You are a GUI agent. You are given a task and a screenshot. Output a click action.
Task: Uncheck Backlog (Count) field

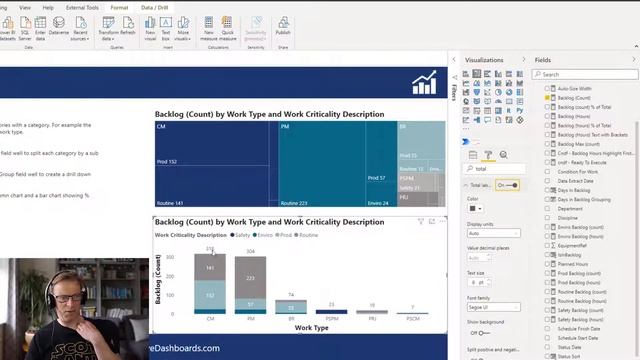coord(547,98)
